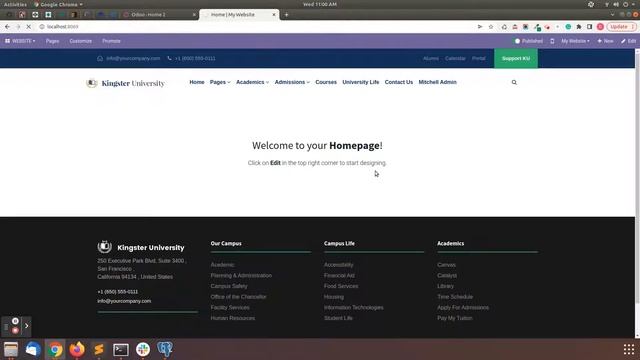
Task: Open the Customize menu
Action: pos(80,41)
